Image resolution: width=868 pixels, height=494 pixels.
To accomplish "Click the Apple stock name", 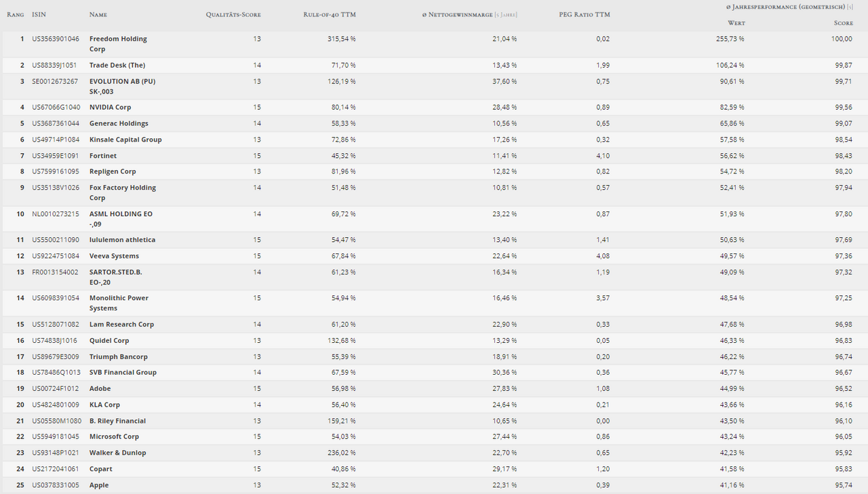I will [99, 485].
